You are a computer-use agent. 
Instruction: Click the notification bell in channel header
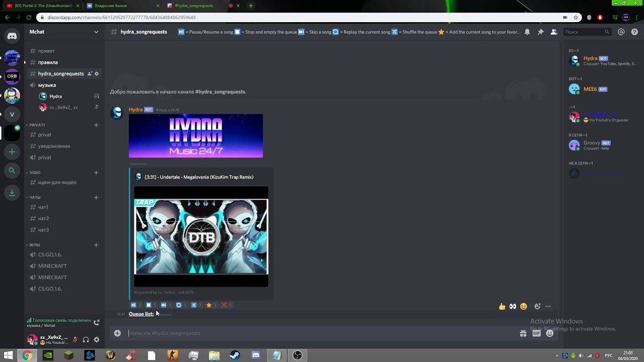click(527, 32)
